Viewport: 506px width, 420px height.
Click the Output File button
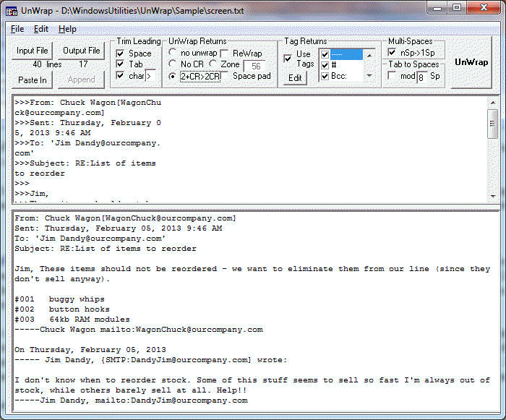point(81,51)
